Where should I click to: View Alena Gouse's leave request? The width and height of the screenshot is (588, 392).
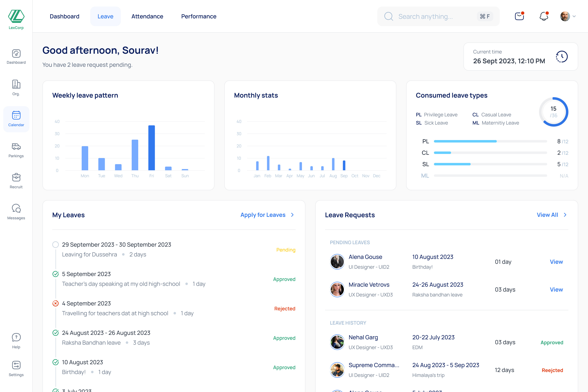click(556, 262)
